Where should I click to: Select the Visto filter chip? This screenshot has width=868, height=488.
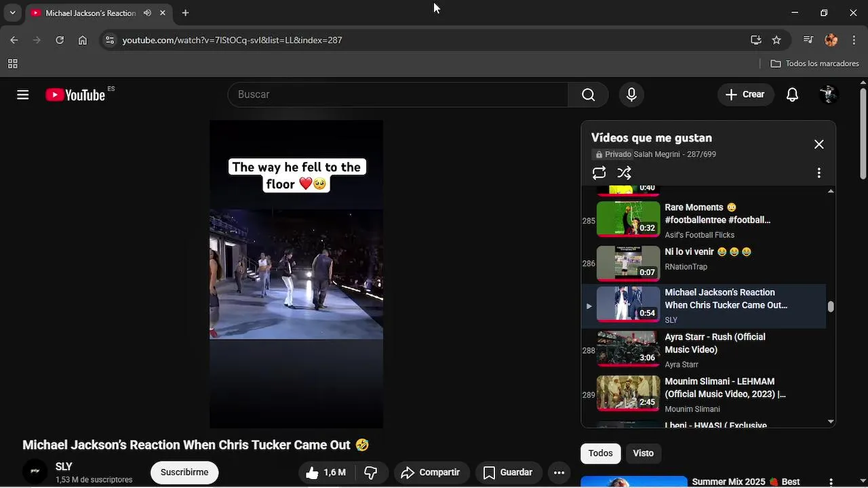click(x=643, y=453)
